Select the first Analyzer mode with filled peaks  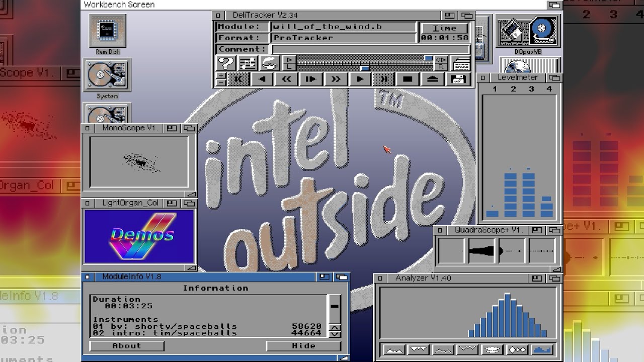click(394, 349)
